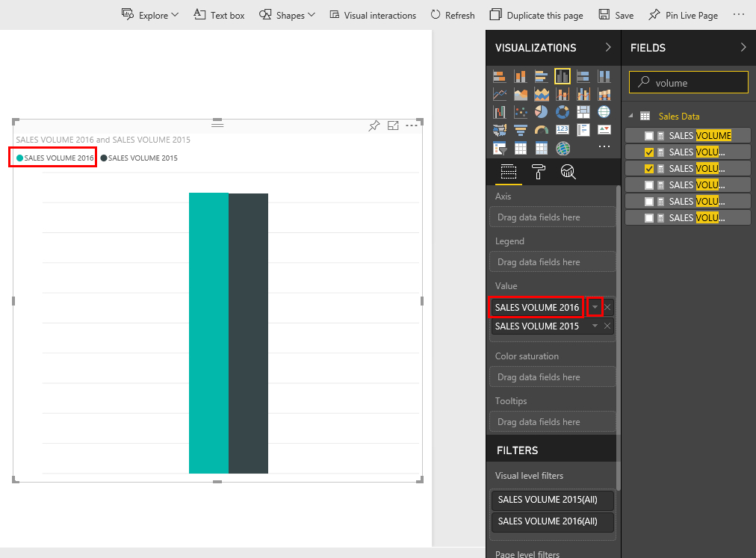Click Save in the top toolbar
Image resolution: width=756 pixels, height=558 pixels.
click(x=616, y=15)
